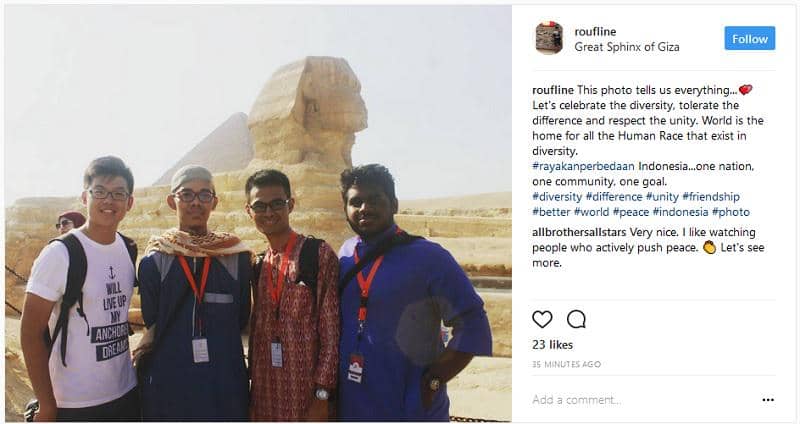Image resolution: width=800 pixels, height=424 pixels.
Task: Open roufline username in post header
Action: (595, 32)
